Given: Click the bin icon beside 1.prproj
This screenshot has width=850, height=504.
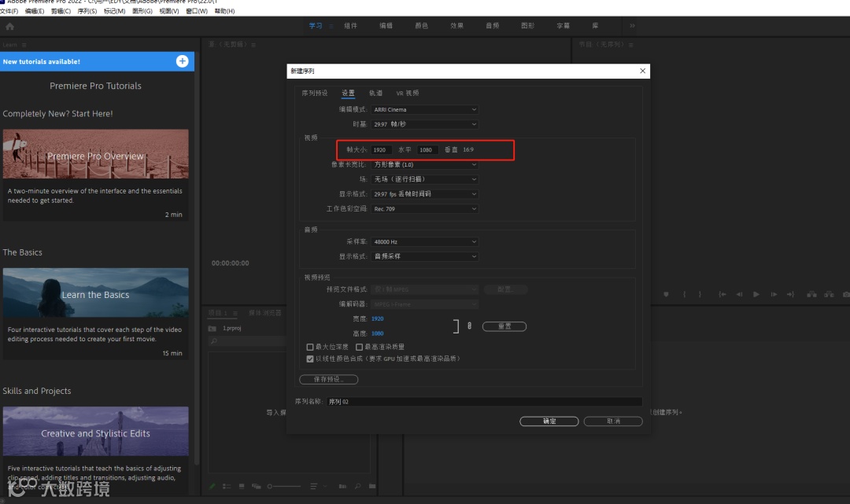Looking at the screenshot, I should [213, 329].
